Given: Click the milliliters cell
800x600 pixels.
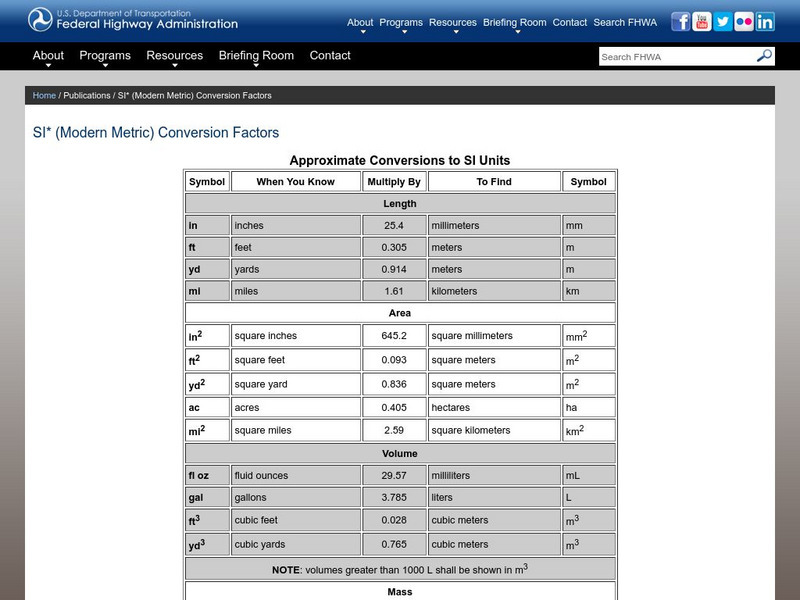Looking at the screenshot, I should click(494, 476).
